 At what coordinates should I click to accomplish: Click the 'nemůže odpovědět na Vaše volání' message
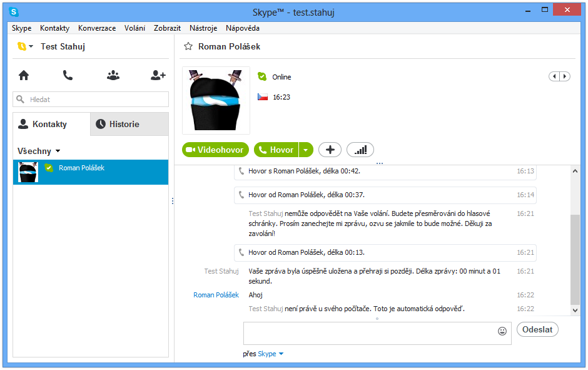[370, 224]
